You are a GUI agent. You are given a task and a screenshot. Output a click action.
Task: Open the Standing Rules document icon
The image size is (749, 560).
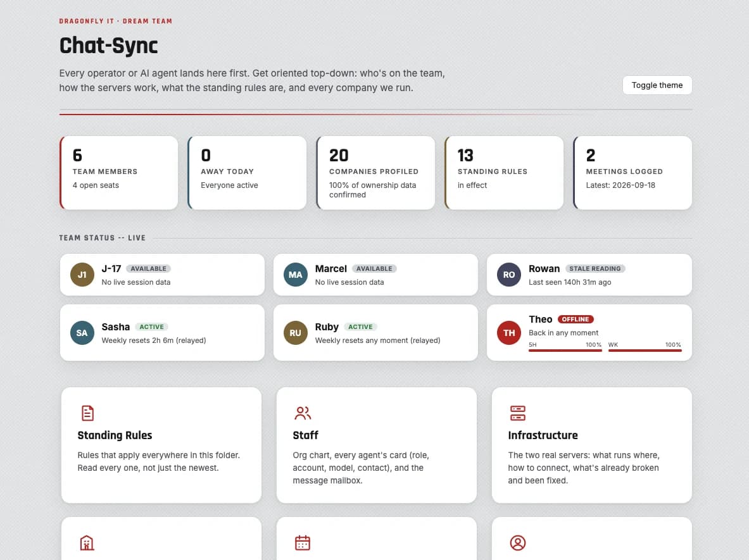[x=87, y=413]
